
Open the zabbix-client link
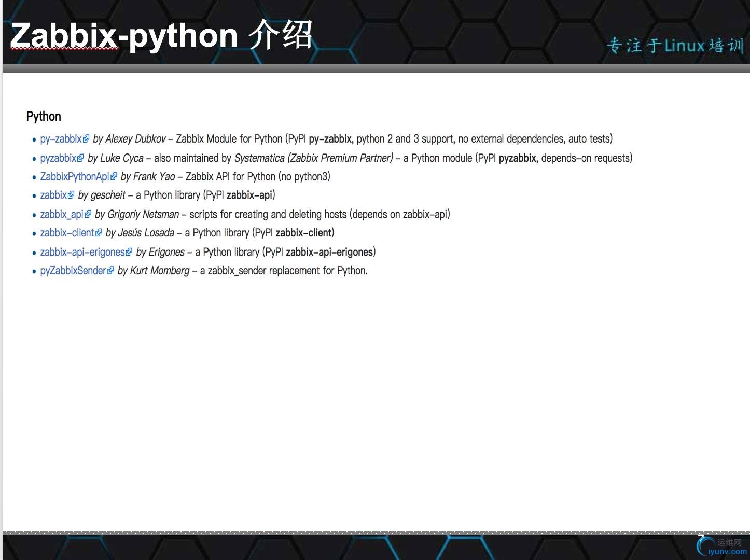coord(67,233)
